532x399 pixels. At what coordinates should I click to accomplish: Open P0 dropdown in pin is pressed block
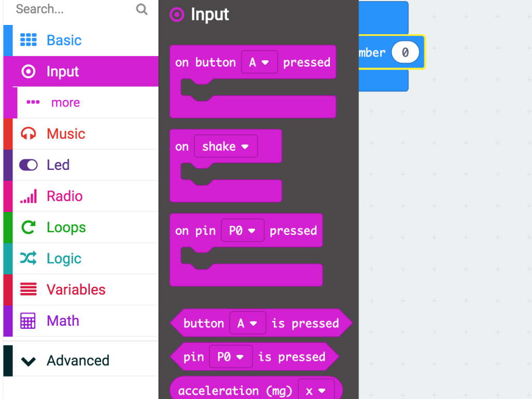pyautogui.click(x=231, y=356)
